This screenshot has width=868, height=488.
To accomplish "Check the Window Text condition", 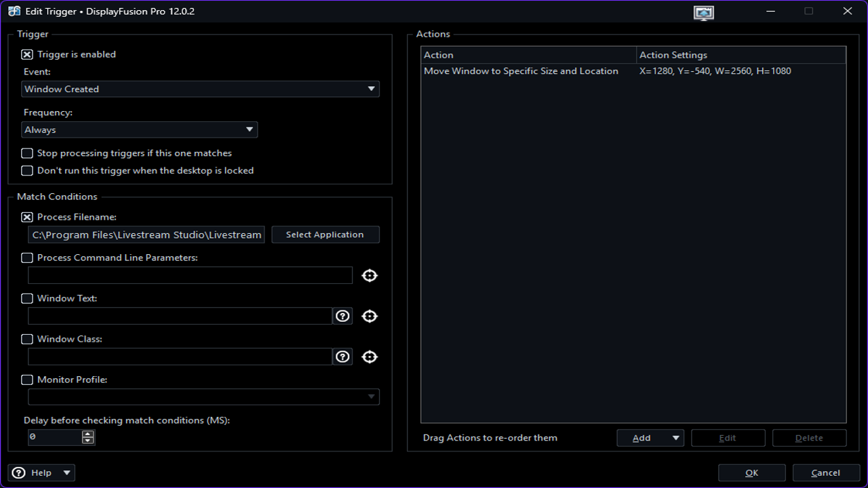I will tap(27, 299).
